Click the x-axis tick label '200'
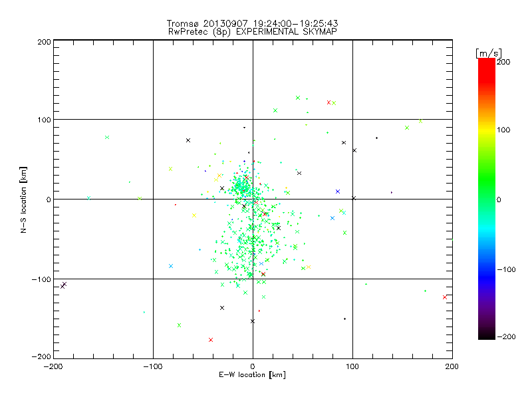 point(452,366)
